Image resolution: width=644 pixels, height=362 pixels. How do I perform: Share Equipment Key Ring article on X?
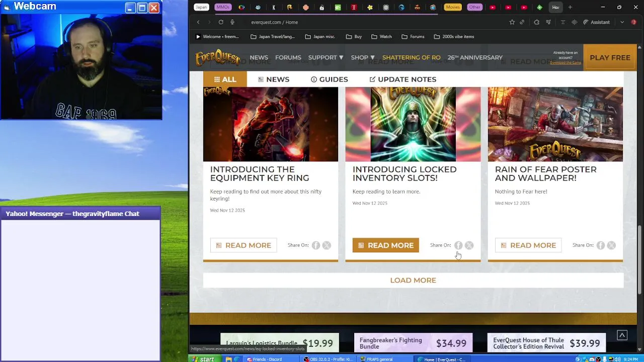click(x=327, y=245)
